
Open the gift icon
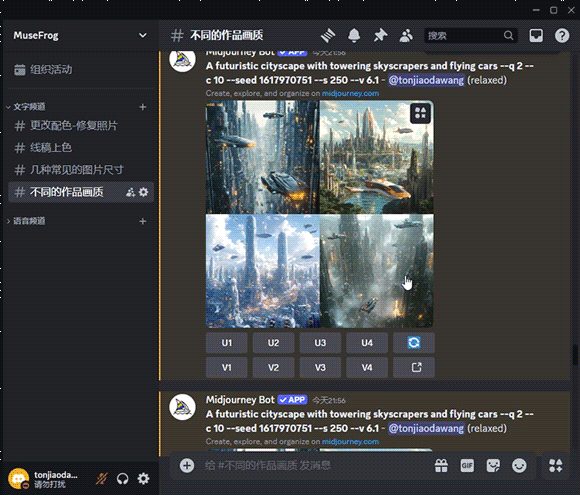pyautogui.click(x=441, y=465)
